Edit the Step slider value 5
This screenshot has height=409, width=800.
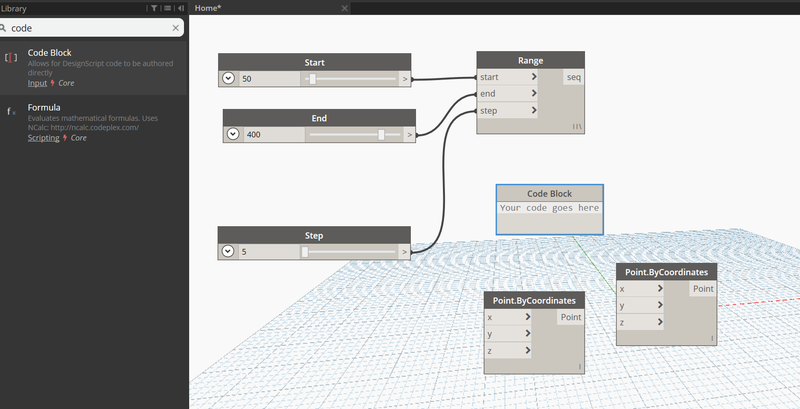[x=269, y=252]
